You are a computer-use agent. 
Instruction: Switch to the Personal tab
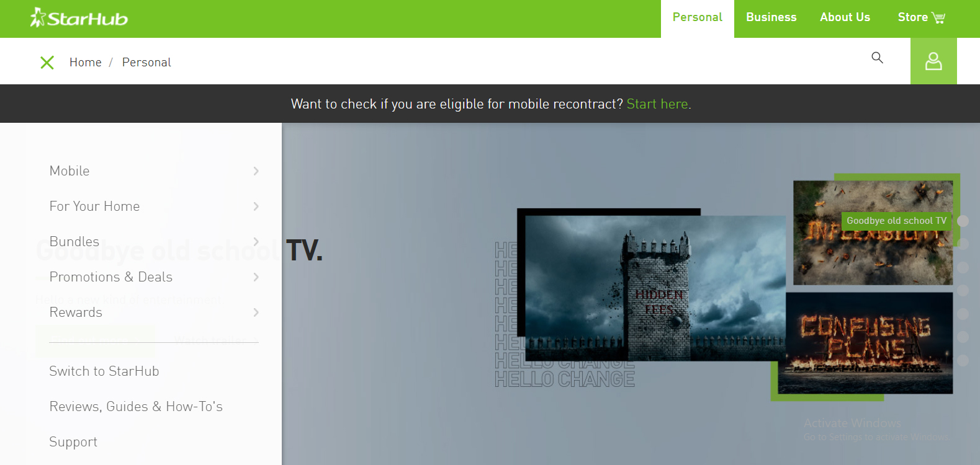pyautogui.click(x=698, y=19)
